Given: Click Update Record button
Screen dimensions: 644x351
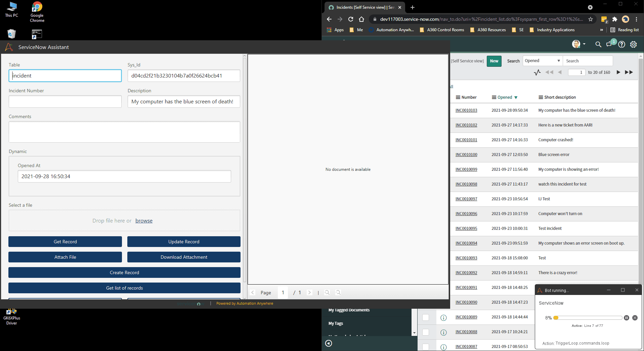Looking at the screenshot, I should coord(184,242).
